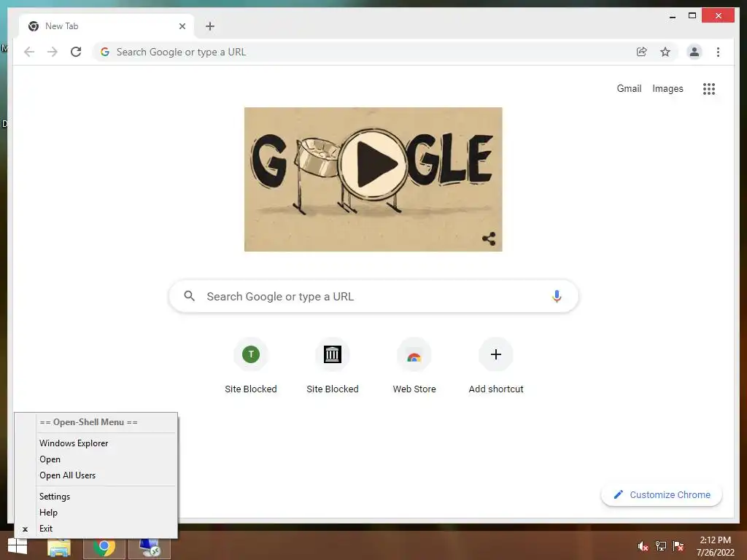Open the Site Blocked shortcut with museum icon
This screenshot has width=747, height=560.
click(x=333, y=366)
